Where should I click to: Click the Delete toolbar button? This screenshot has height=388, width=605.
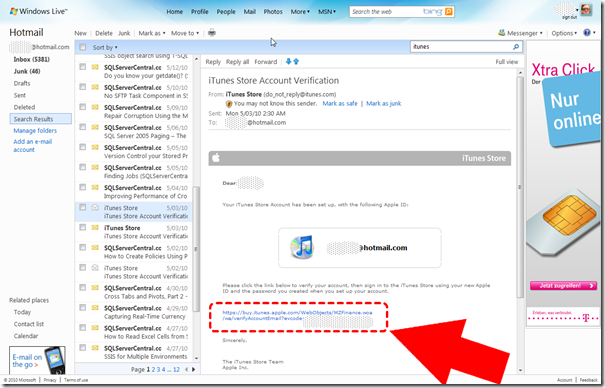(104, 33)
